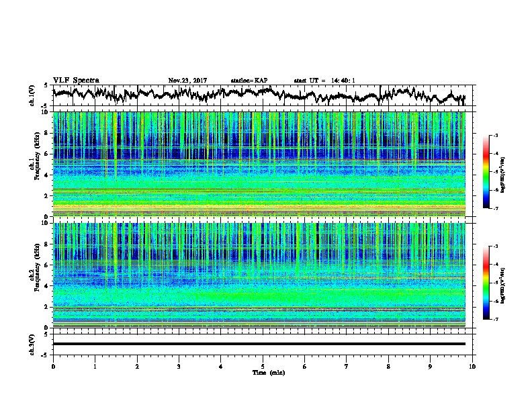Viewport: 532px width, 411px height.
Task: Click the "-4" tick on lower colorbar
Action: [x=495, y=265]
